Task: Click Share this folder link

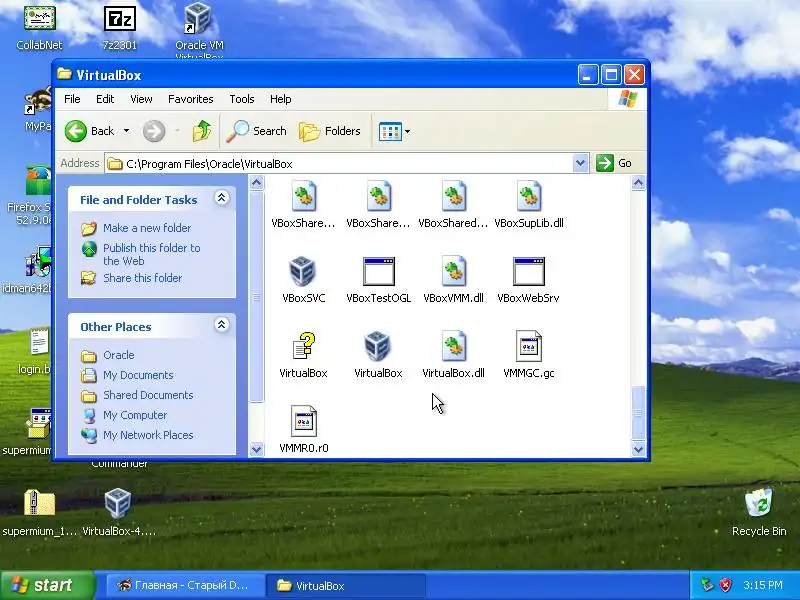Action: 142,278
